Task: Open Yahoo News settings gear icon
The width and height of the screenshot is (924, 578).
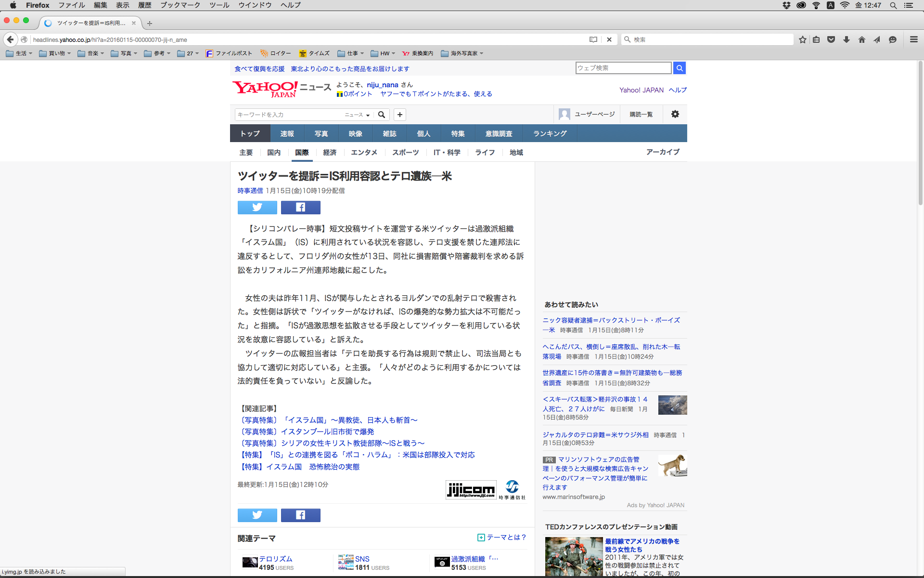Action: tap(675, 114)
